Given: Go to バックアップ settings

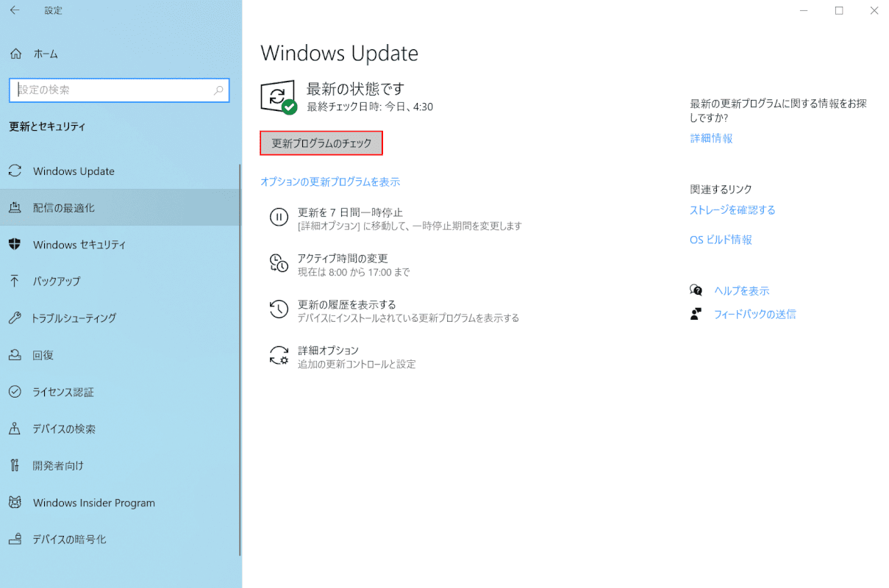Looking at the screenshot, I should click(121, 282).
